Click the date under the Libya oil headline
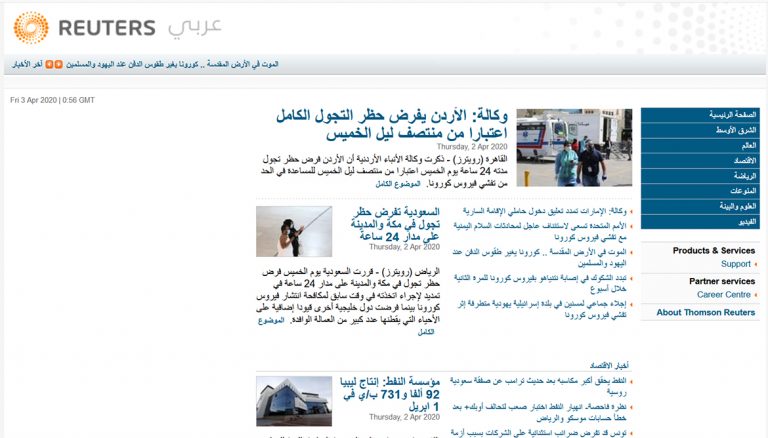Image resolution: width=768 pixels, height=438 pixels. click(405, 417)
